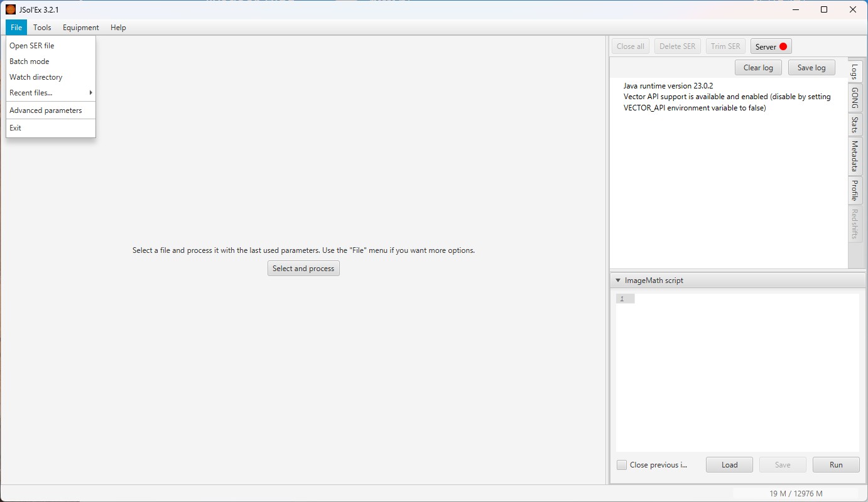Click the Delete SER button
The height and width of the screenshot is (502, 868).
click(678, 46)
